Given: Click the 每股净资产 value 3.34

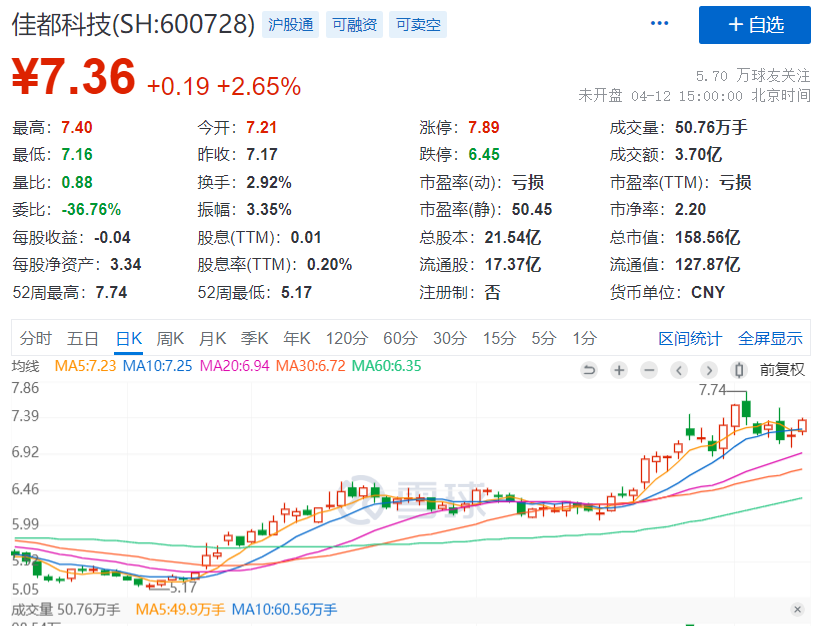Looking at the screenshot, I should [126, 264].
